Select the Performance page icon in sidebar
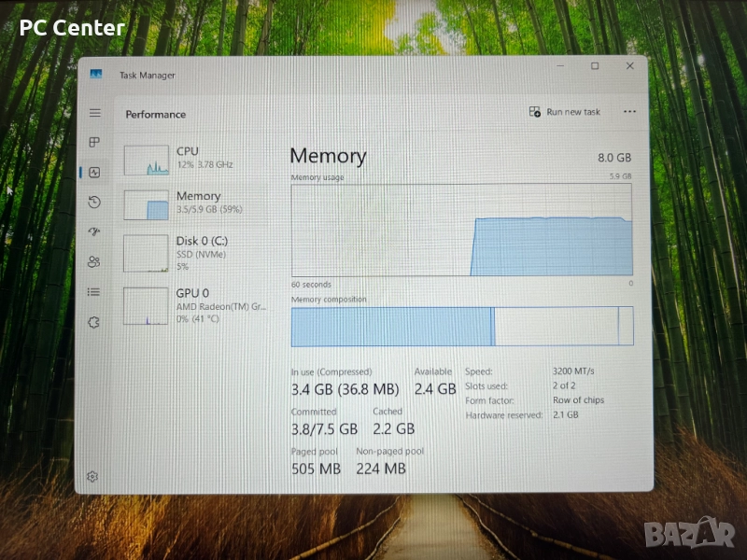 point(94,172)
